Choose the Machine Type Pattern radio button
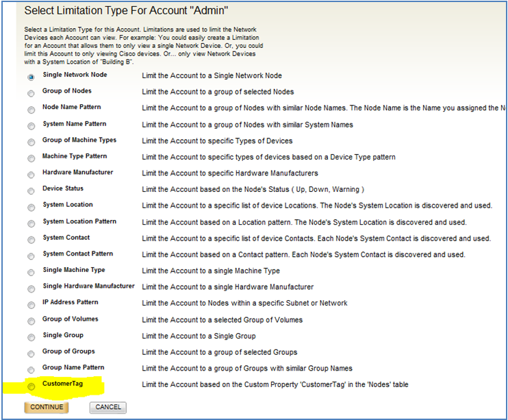The width and height of the screenshot is (508, 420). tap(31, 158)
